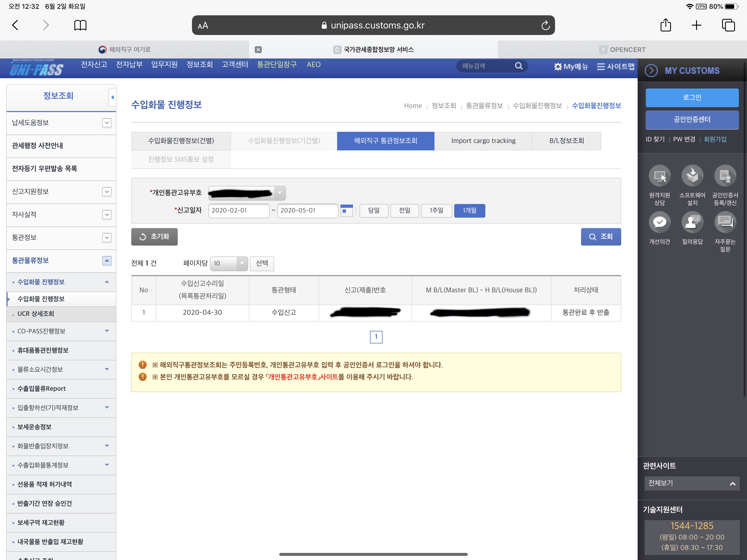Open the 소프트웨어 설치 icon
The width and height of the screenshot is (747, 560).
pos(692,176)
